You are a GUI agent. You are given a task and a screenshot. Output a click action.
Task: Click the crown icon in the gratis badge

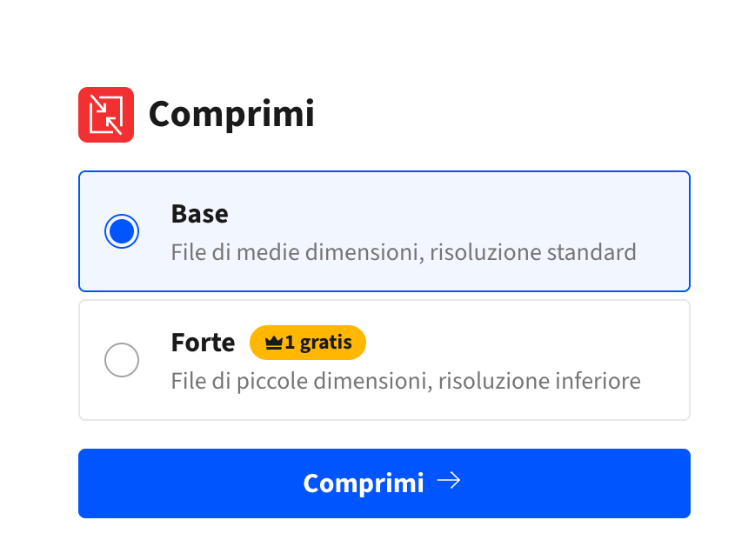tap(273, 343)
